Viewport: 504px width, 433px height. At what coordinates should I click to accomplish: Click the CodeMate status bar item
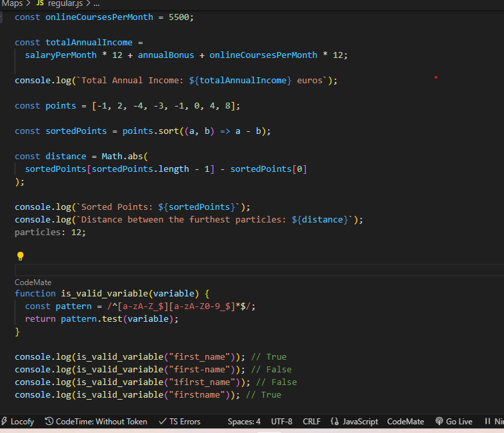pyautogui.click(x=405, y=422)
